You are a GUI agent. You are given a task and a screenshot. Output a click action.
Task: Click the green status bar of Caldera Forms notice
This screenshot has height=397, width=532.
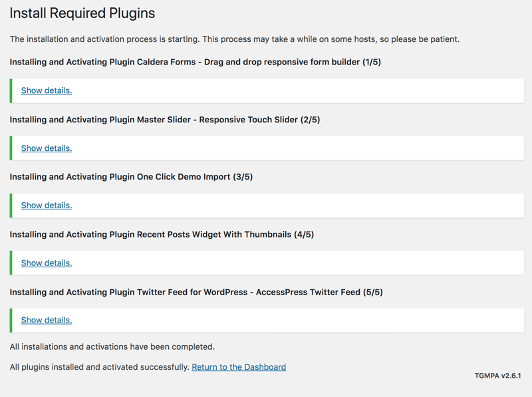click(11, 90)
